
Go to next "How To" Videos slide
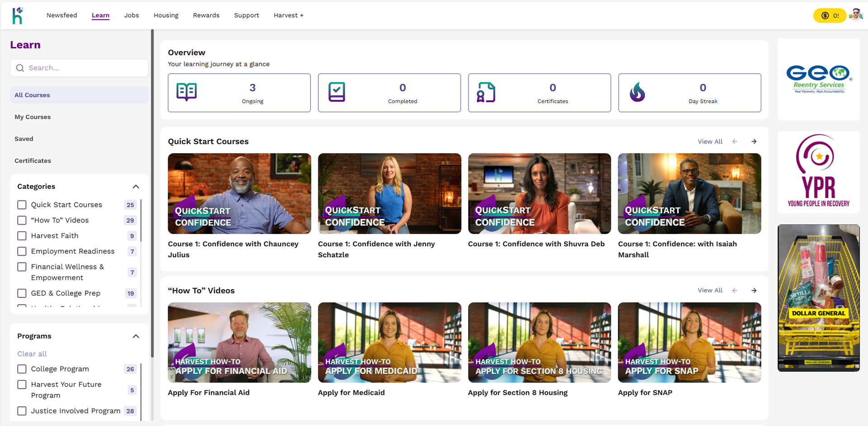coord(754,290)
